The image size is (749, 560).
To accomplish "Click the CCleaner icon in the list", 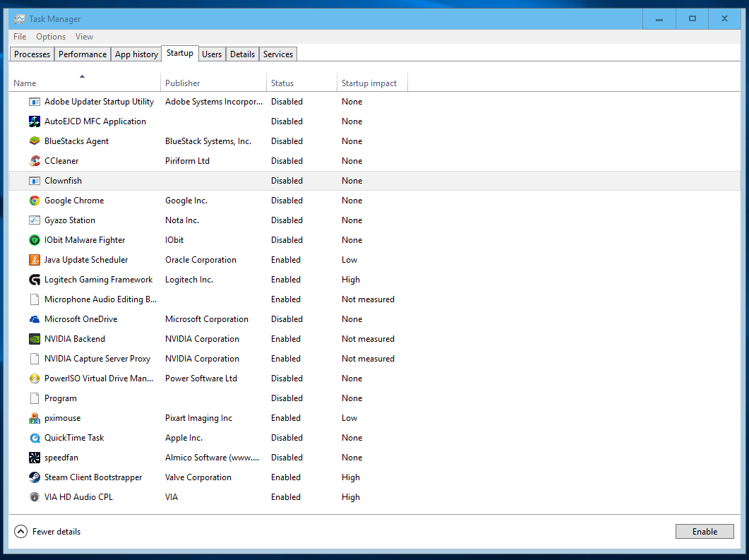I will click(x=35, y=161).
